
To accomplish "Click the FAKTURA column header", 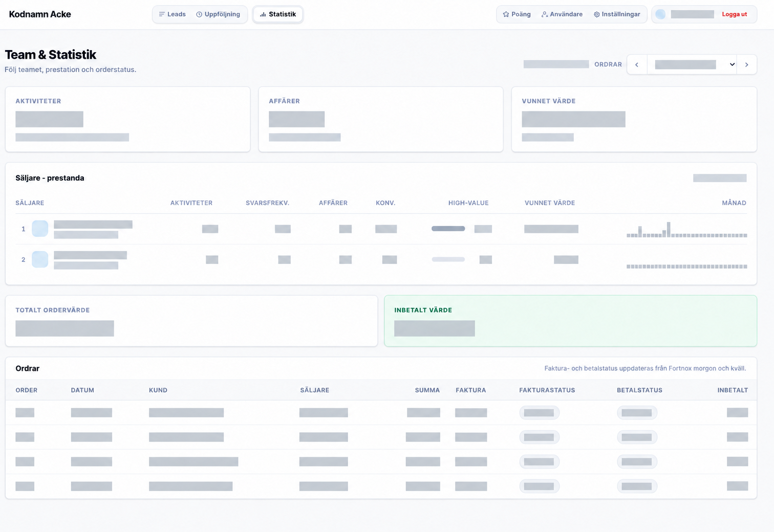I will 471,390.
